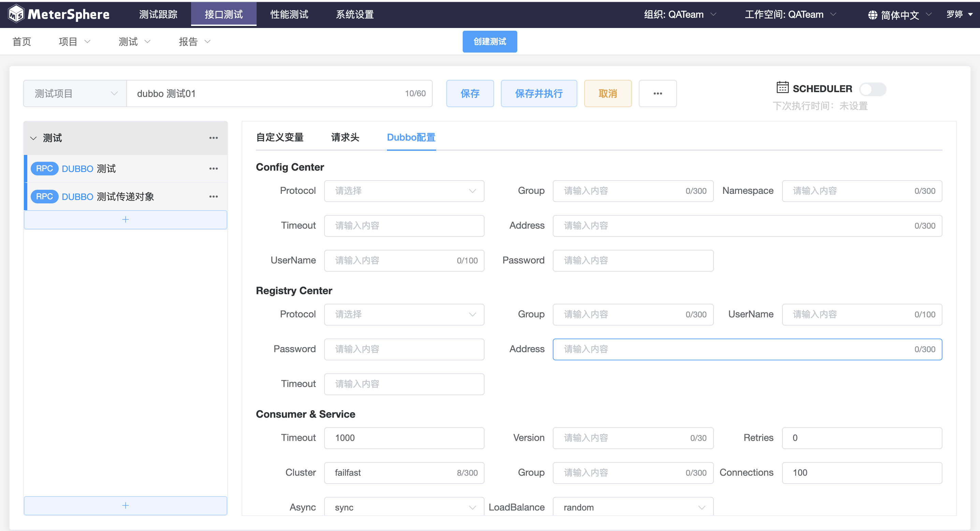Screen dimensions: 980x531
Task: Collapse the 测试 scenario chevron
Action: tap(33, 138)
